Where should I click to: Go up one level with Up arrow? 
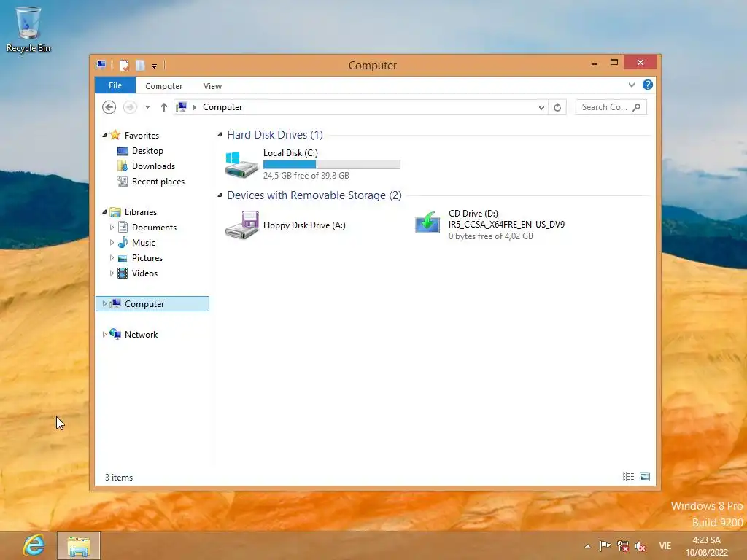tap(164, 107)
